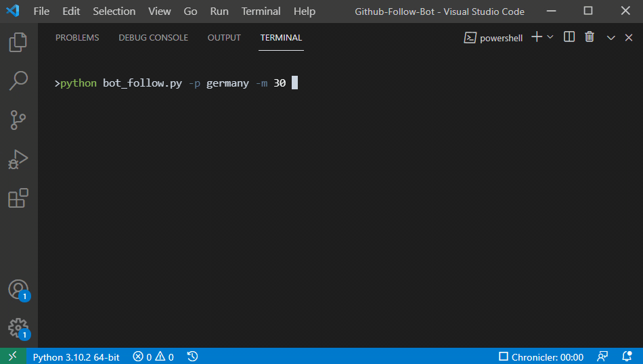643x364 pixels.
Task: Open remote window from status bar
Action: click(x=13, y=356)
